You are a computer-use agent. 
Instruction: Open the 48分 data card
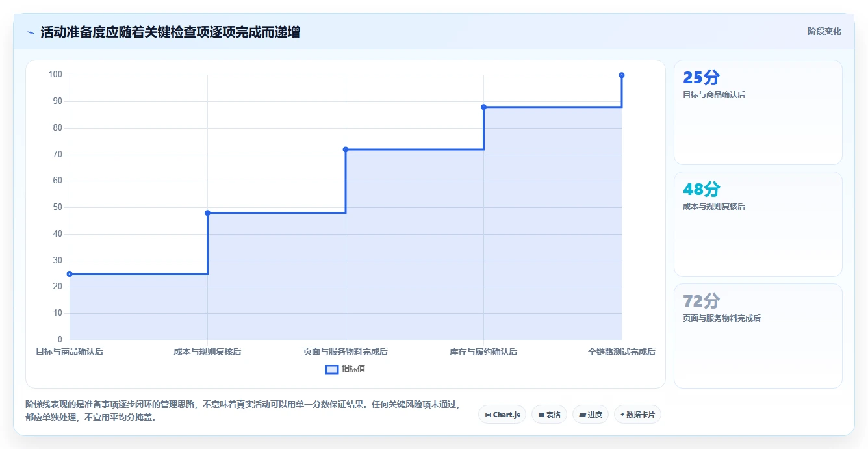[x=758, y=224]
